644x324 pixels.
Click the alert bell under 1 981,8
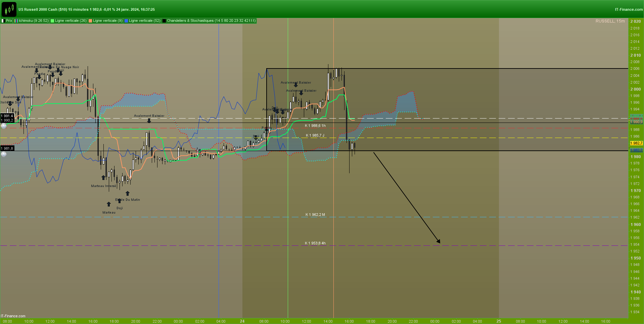[x=4, y=154]
